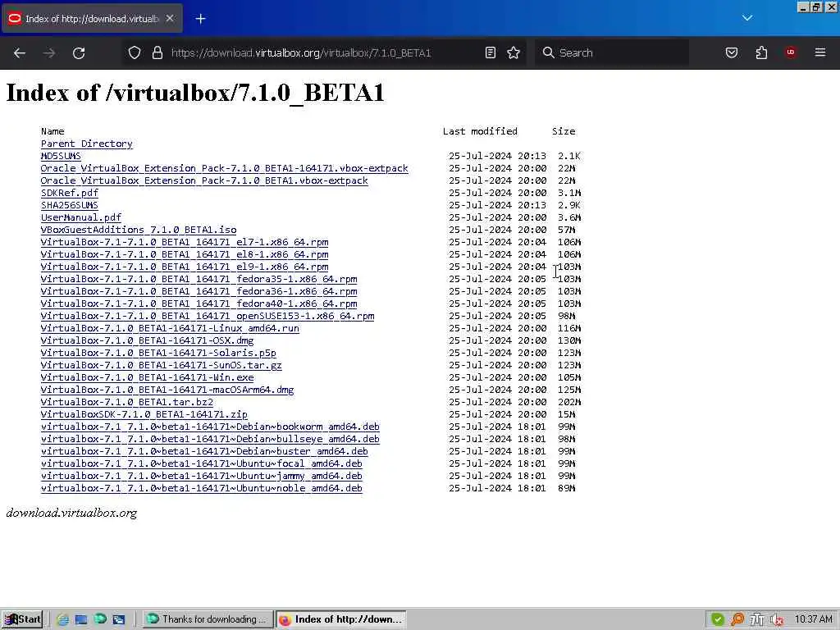Reload the current page
The width and height of the screenshot is (840, 630).
coord(79,53)
